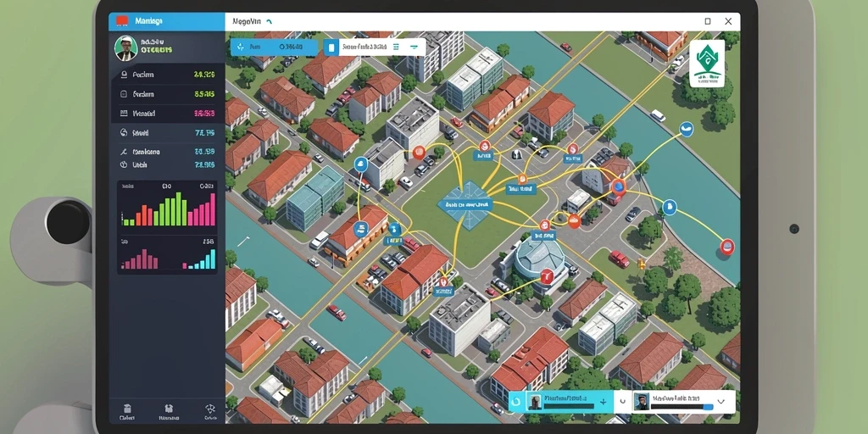Expand the filter arrow in search bar
The width and height of the screenshot is (868, 434).
pyautogui.click(x=414, y=47)
